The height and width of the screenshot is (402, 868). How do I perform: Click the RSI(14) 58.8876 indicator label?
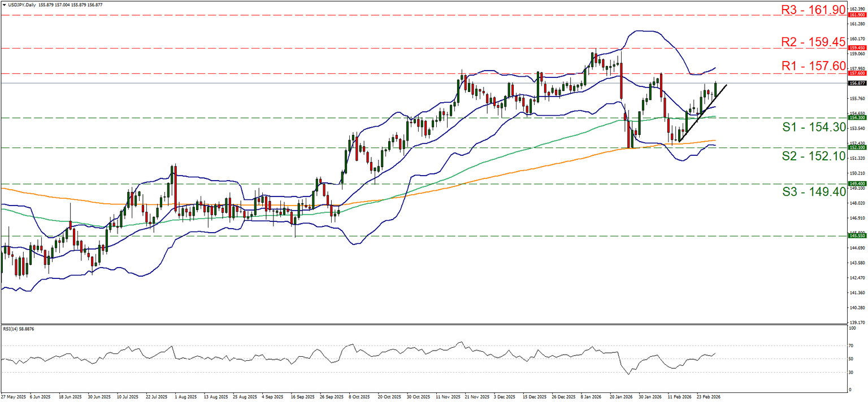coord(20,329)
